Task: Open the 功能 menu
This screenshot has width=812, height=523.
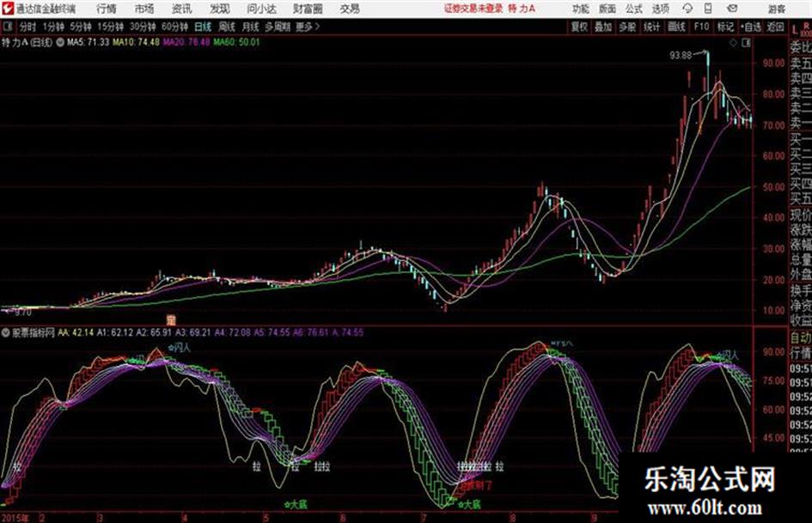Action: [x=581, y=9]
